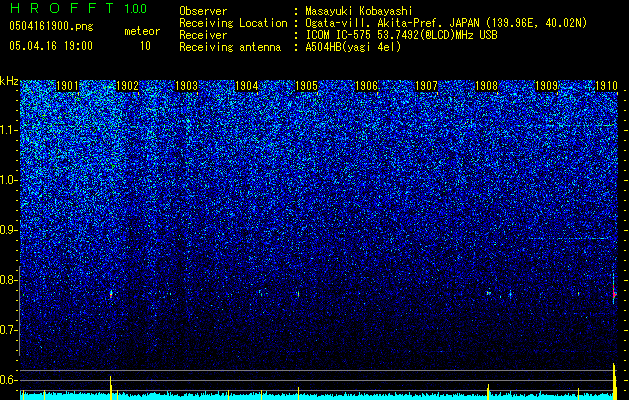629x400 pixels.
Task: Click the 1.1 frequency axis label
Action: [9, 130]
